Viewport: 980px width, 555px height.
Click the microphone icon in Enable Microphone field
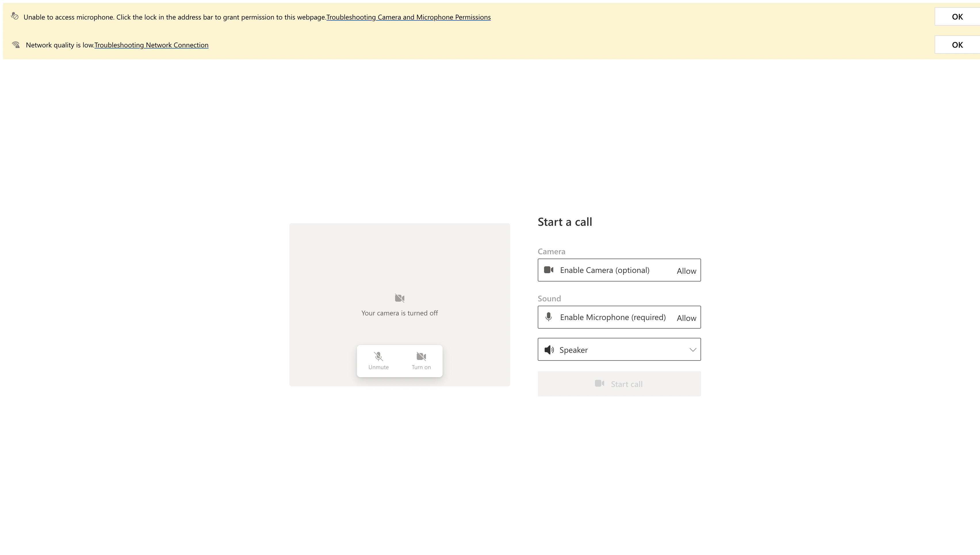click(x=549, y=317)
